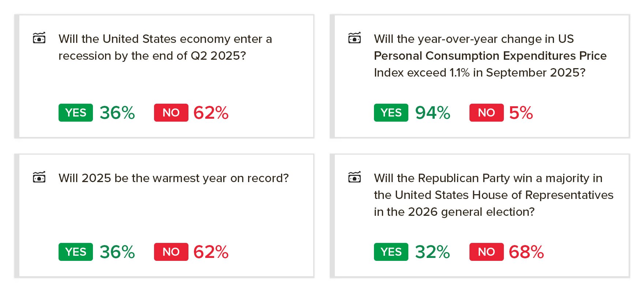Click the 32% YES probability value
Viewport: 644px width, 292px height.
[x=433, y=252]
